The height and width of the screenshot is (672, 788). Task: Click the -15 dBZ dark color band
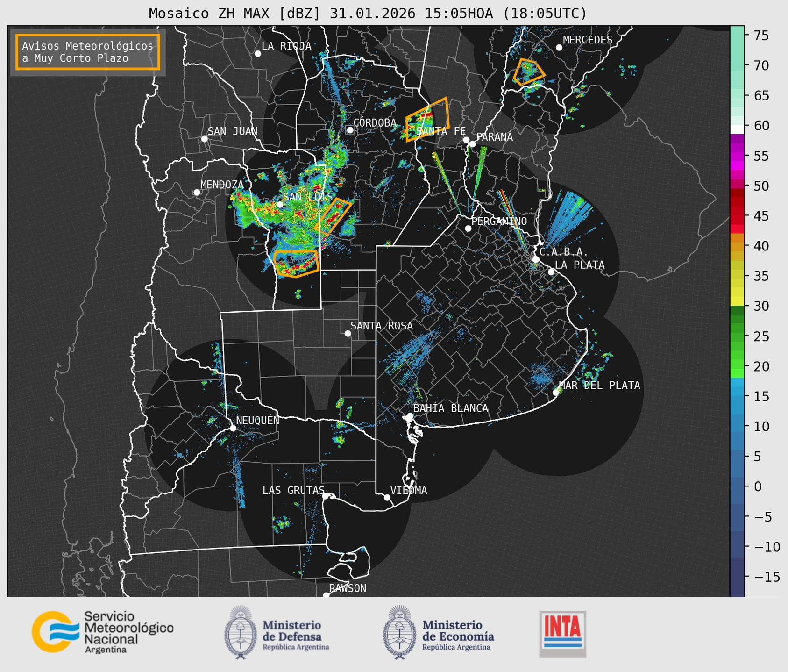[x=737, y=578]
